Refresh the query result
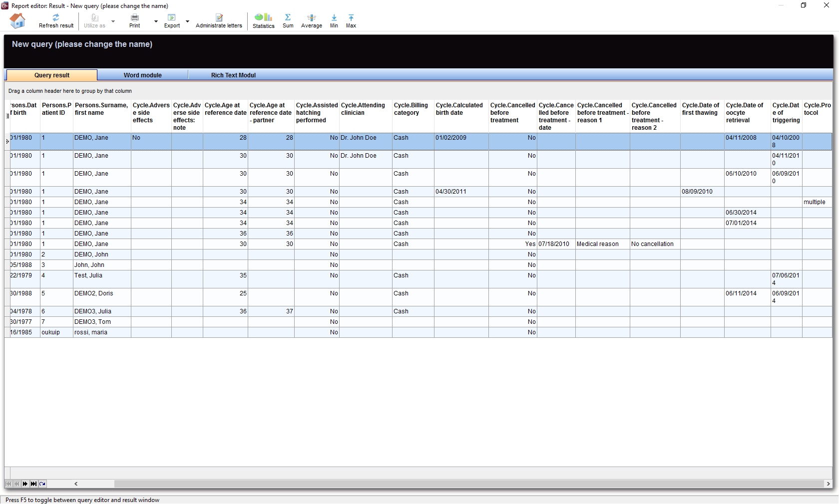839x504 pixels. pyautogui.click(x=56, y=21)
